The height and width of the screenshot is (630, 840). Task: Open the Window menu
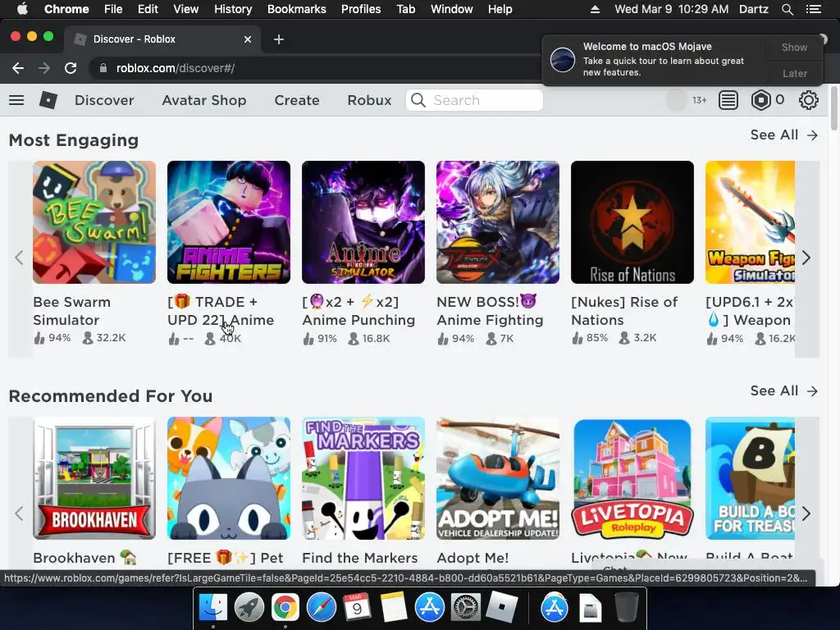tap(452, 9)
